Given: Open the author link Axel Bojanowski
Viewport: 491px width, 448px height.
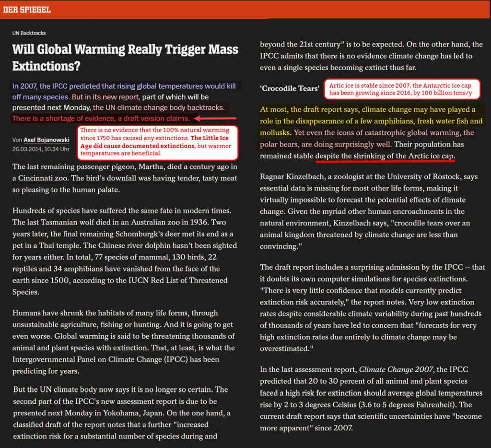Looking at the screenshot, I should (x=47, y=140).
